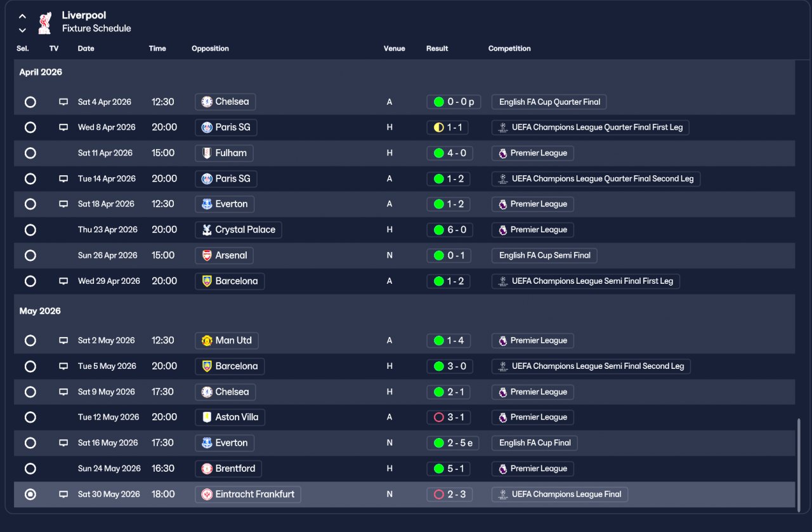Viewport: 812px width, 532px height.
Task: Click the down chevron next to Liverpool crest
Action: 22,30
